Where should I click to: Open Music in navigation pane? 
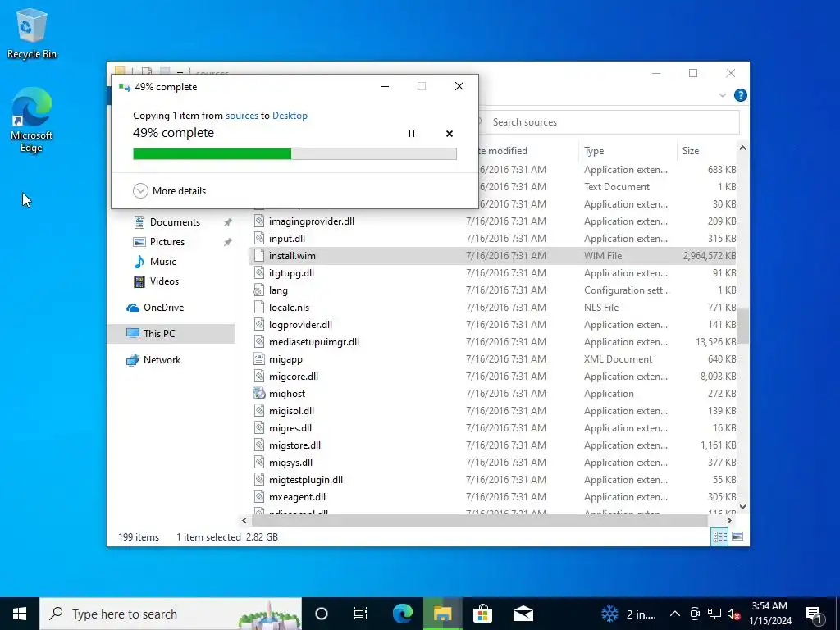click(x=163, y=262)
